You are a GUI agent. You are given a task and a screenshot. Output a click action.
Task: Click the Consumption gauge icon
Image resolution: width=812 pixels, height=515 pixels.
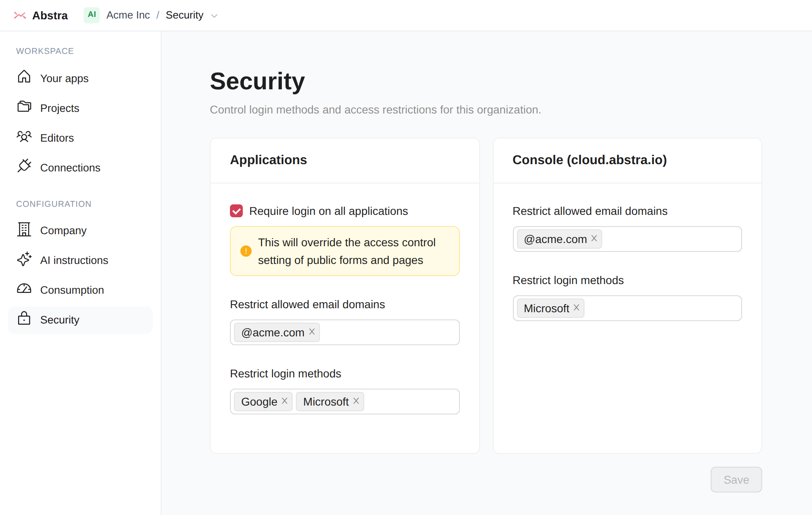pos(24,288)
